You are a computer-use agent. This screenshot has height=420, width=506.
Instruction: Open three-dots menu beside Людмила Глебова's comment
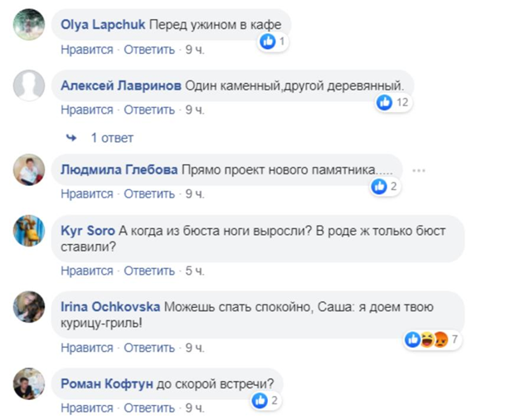point(418,170)
